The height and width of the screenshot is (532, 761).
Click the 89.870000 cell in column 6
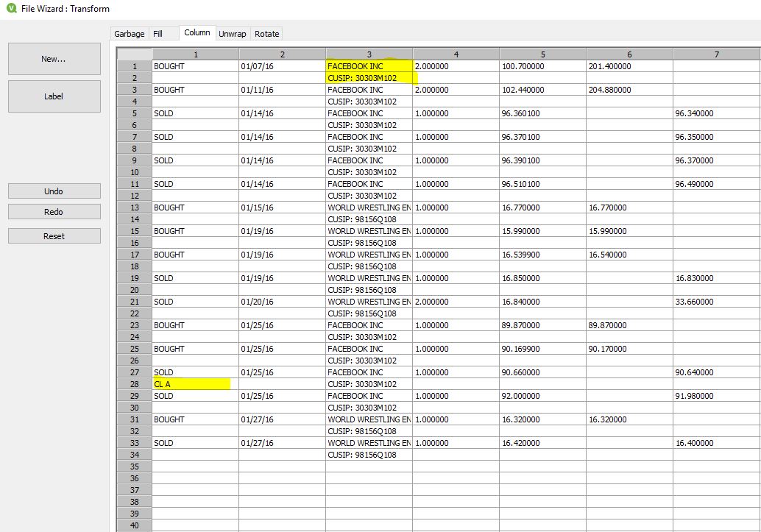(x=629, y=325)
